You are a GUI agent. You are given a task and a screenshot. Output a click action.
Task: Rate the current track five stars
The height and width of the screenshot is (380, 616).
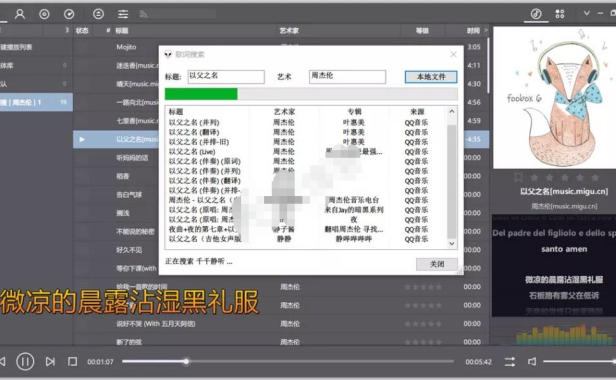tap(595, 178)
